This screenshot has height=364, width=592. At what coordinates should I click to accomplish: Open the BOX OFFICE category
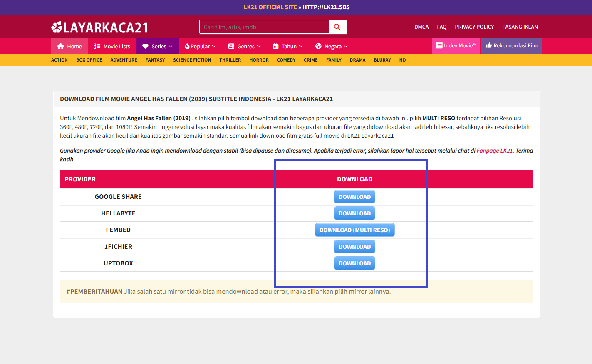[x=89, y=60]
